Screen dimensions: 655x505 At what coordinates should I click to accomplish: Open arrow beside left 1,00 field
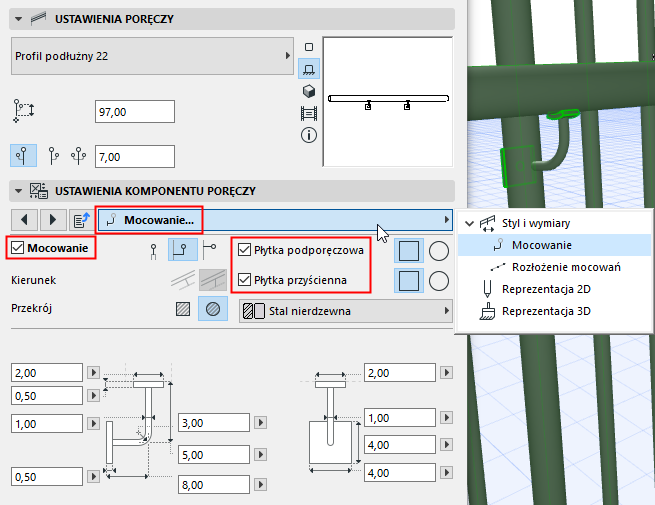(93, 424)
